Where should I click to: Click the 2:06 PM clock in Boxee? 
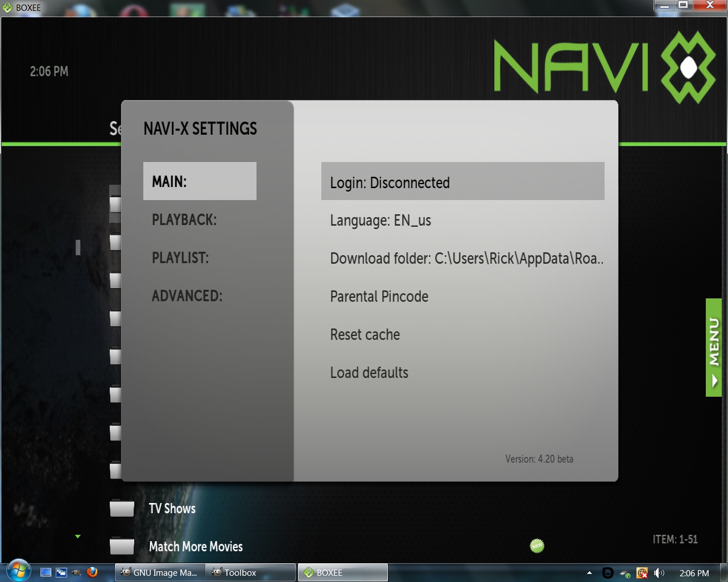pos(49,71)
